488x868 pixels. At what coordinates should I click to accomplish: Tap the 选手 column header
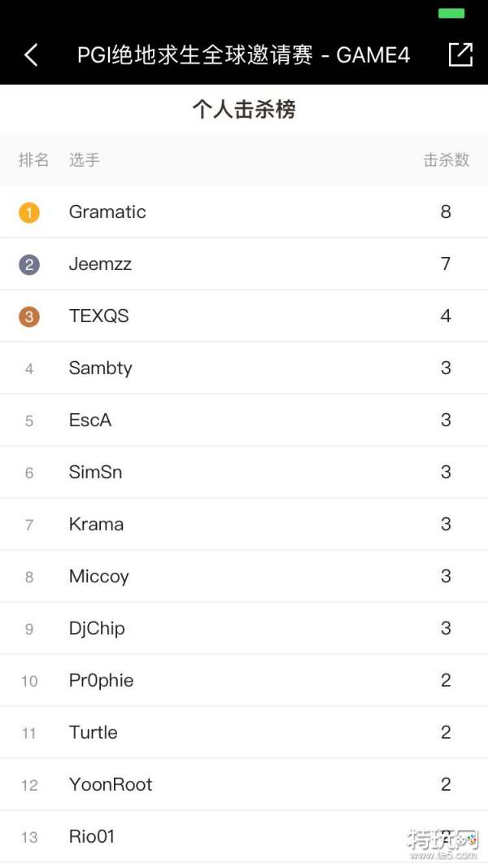click(84, 160)
